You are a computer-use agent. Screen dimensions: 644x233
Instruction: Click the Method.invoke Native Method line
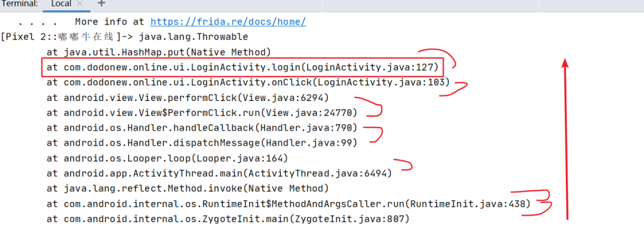(x=188, y=189)
